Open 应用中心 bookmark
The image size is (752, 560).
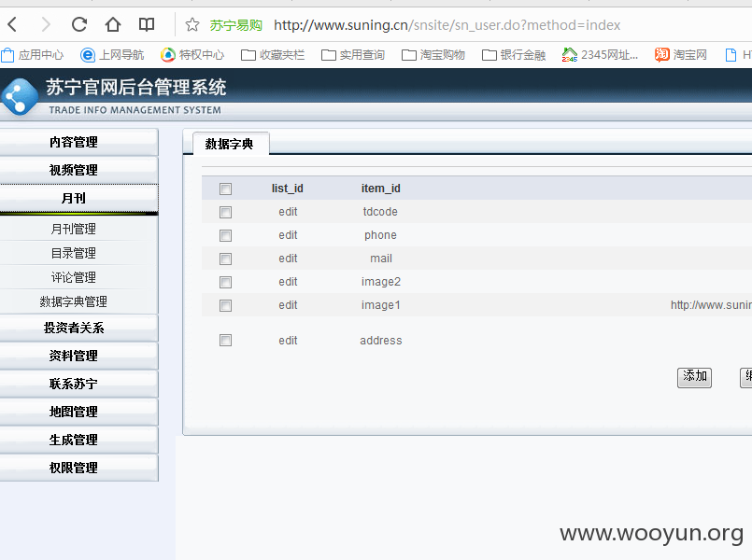(33, 55)
